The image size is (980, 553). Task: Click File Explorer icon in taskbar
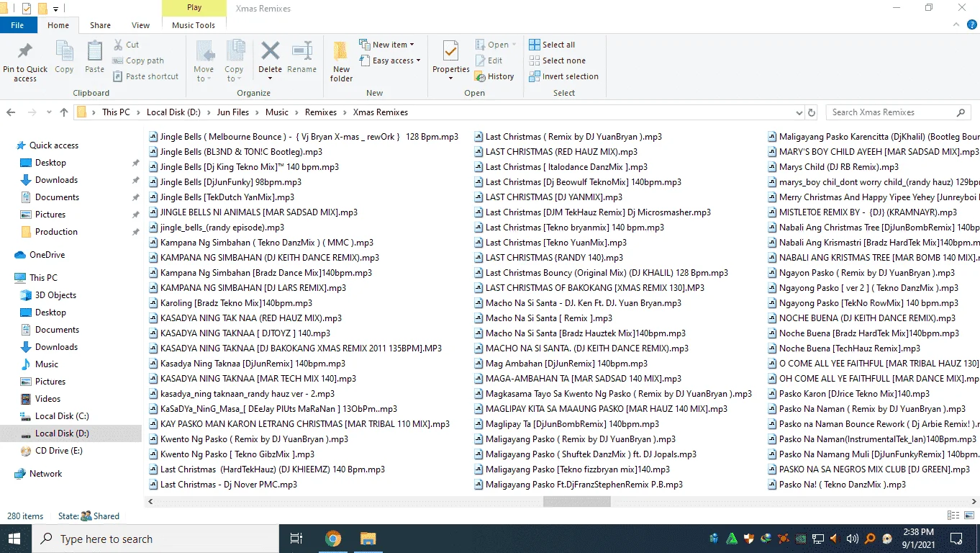[368, 539]
